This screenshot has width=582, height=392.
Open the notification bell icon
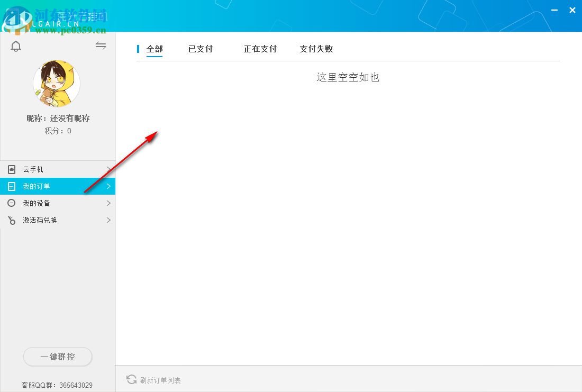tap(16, 46)
